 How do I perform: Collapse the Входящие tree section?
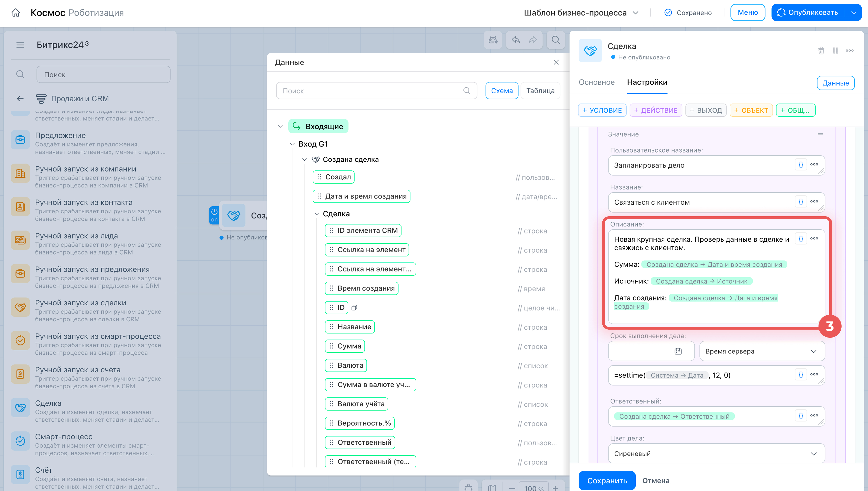pyautogui.click(x=280, y=126)
